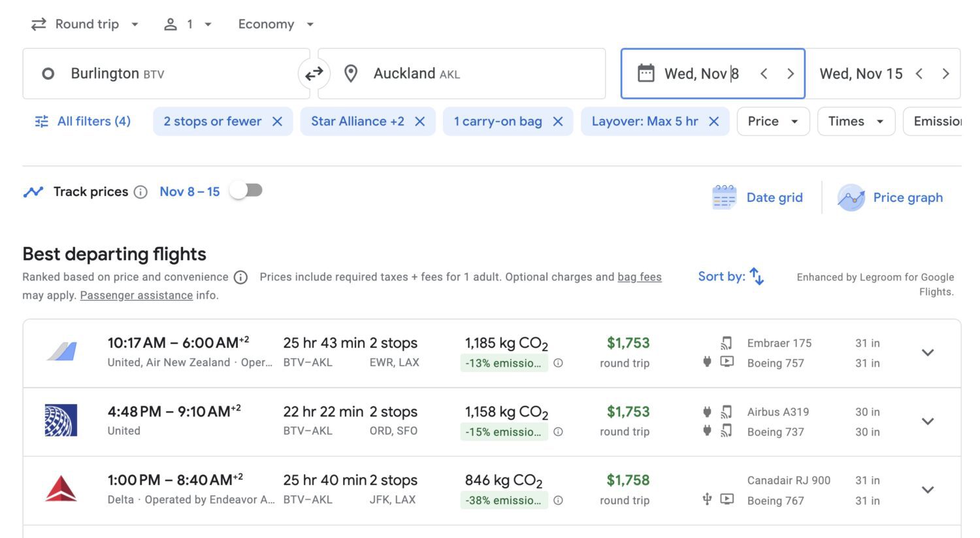Open the Date grid view

(x=758, y=197)
